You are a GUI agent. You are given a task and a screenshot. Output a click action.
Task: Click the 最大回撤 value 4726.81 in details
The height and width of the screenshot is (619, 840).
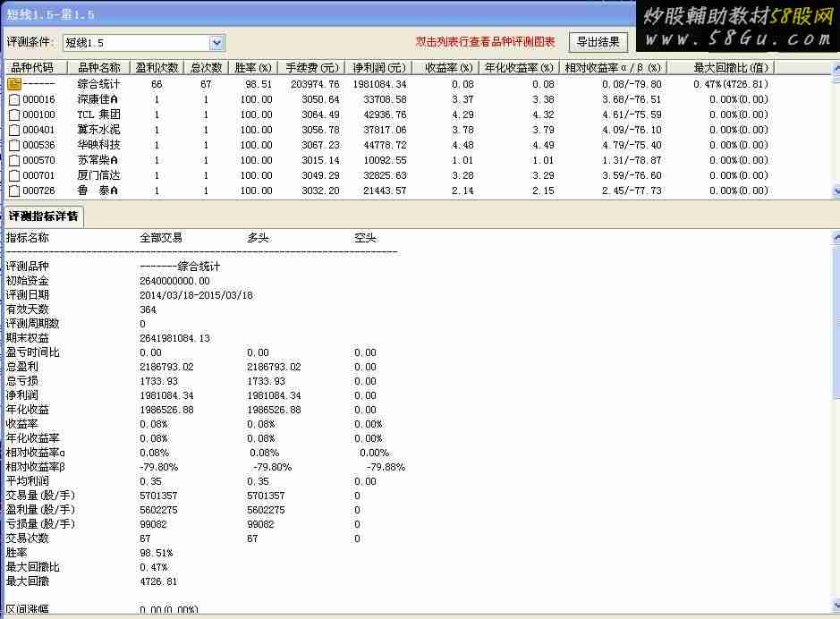[158, 581]
